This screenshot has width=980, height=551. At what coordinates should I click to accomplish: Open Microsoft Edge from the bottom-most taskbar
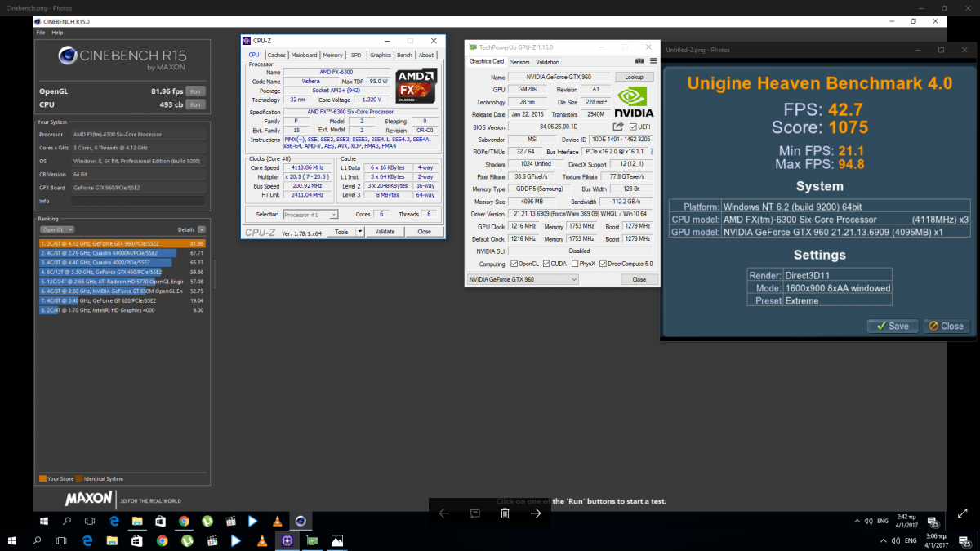87,540
